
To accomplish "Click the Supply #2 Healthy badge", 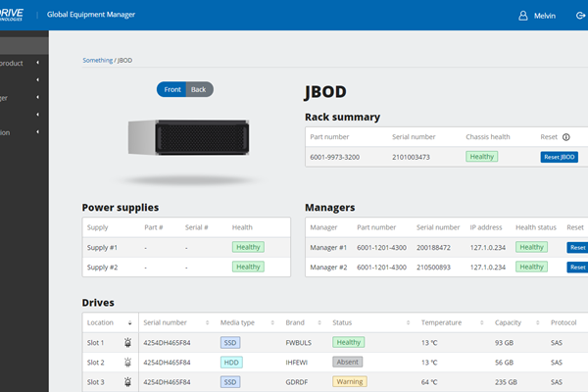I will coord(248,268).
